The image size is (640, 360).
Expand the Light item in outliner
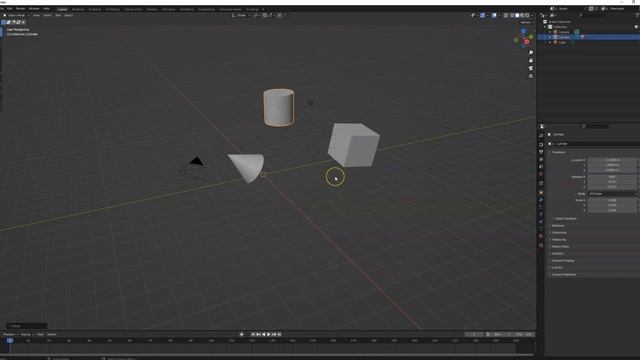(550, 42)
